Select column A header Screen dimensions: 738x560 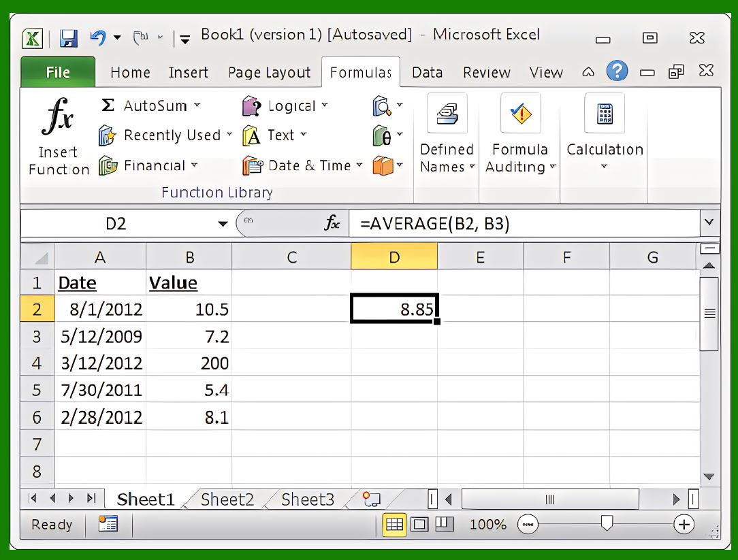[x=100, y=257]
